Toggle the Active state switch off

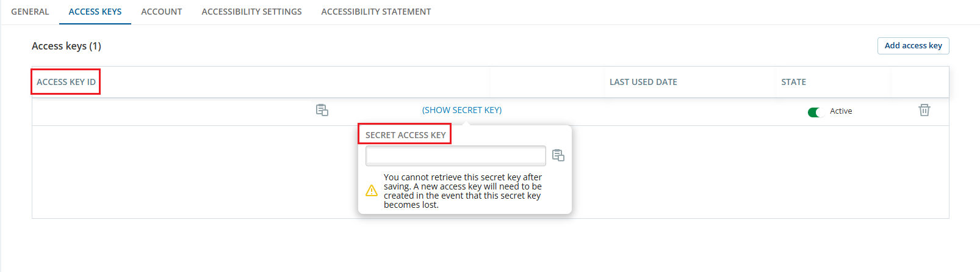point(815,112)
